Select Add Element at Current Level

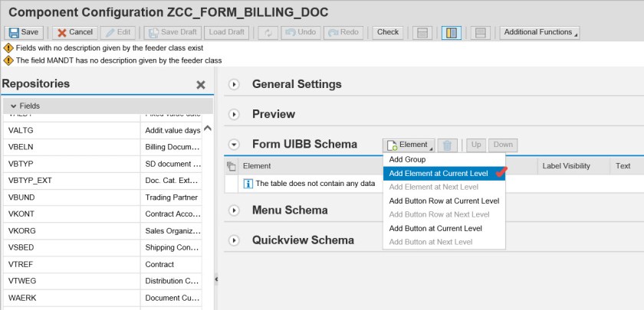(x=438, y=173)
